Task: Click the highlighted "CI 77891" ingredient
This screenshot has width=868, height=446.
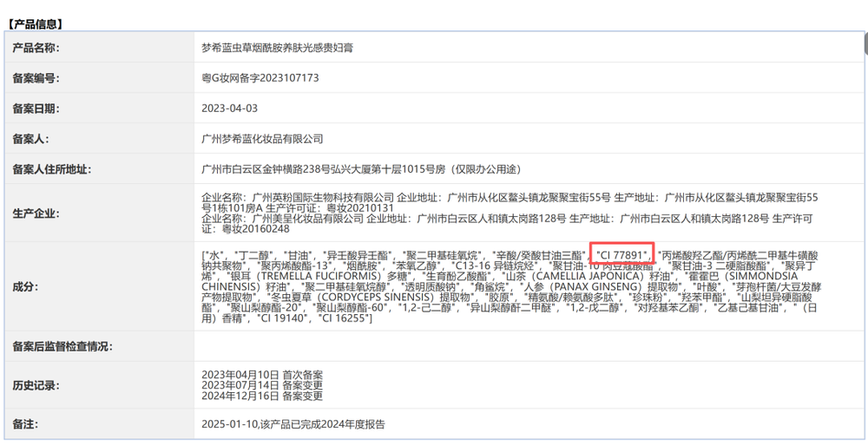Action: pyautogui.click(x=621, y=254)
